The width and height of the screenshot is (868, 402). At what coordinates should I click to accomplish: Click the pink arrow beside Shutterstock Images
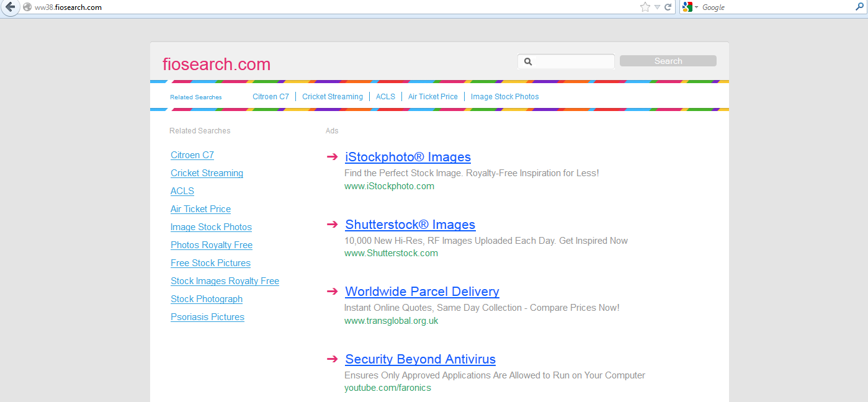coord(332,224)
